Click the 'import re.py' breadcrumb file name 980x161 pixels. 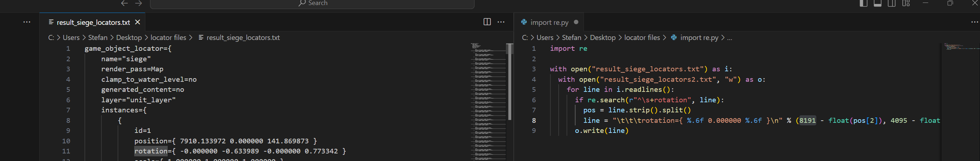(699, 37)
